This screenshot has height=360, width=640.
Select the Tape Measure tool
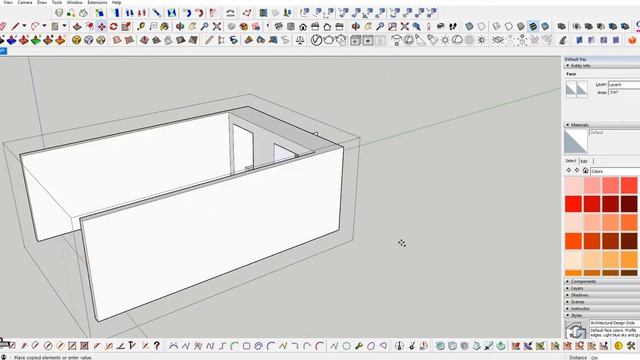[x=141, y=27]
